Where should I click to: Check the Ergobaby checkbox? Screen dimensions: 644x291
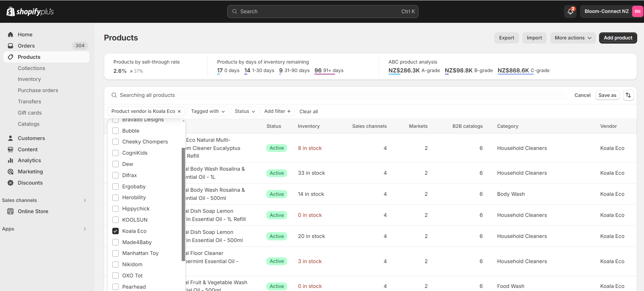click(116, 187)
